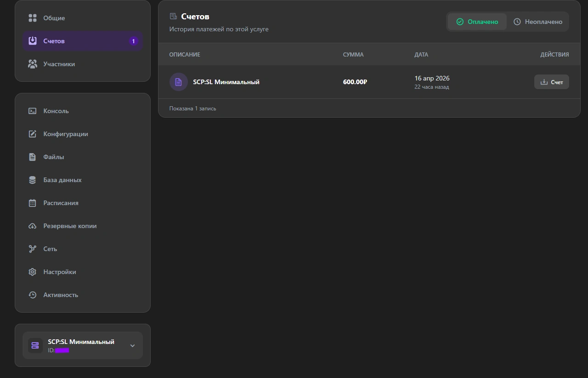The width and height of the screenshot is (588, 378).
Task: Click the server ID text in selector
Action: click(58, 350)
